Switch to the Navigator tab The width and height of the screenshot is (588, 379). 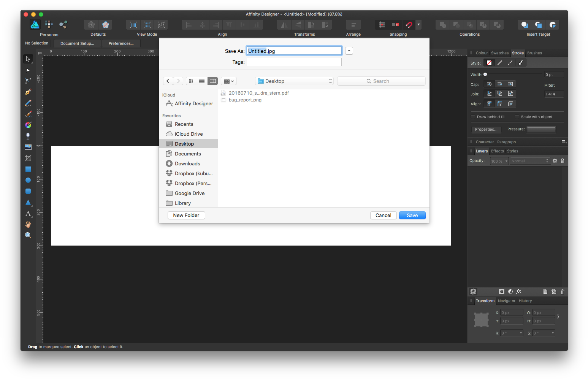pyautogui.click(x=507, y=301)
